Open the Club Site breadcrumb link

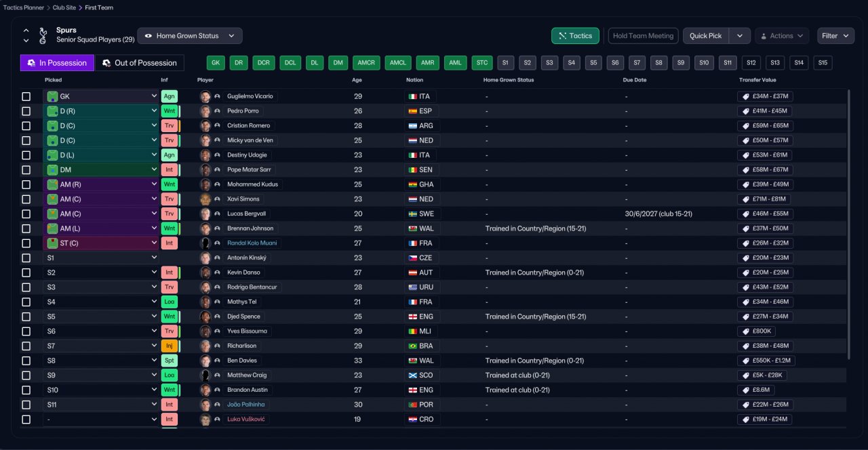tap(64, 7)
